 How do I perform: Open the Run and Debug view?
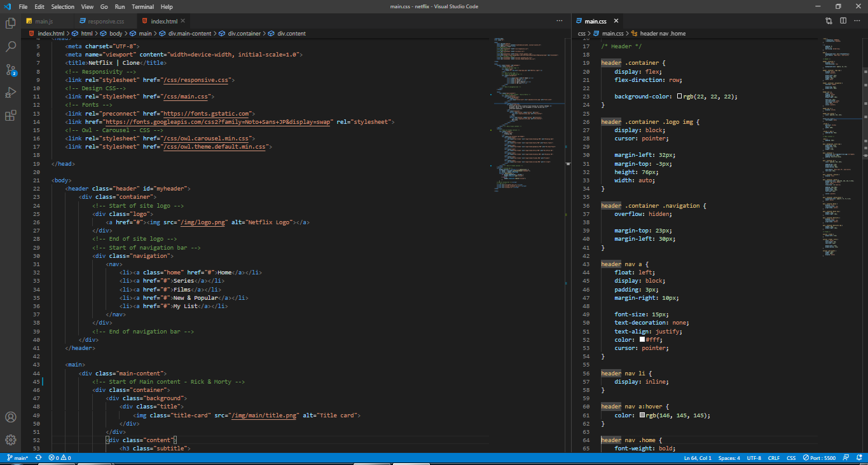coord(10,92)
